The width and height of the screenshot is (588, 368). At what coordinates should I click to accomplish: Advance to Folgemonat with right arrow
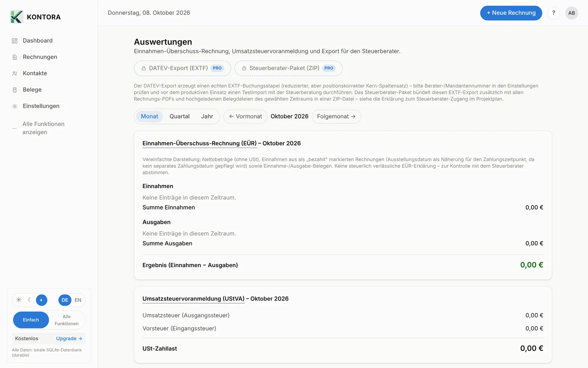336,117
